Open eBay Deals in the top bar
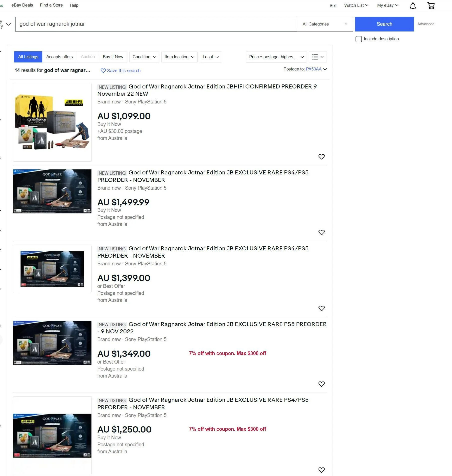452x476 pixels. tap(22, 5)
